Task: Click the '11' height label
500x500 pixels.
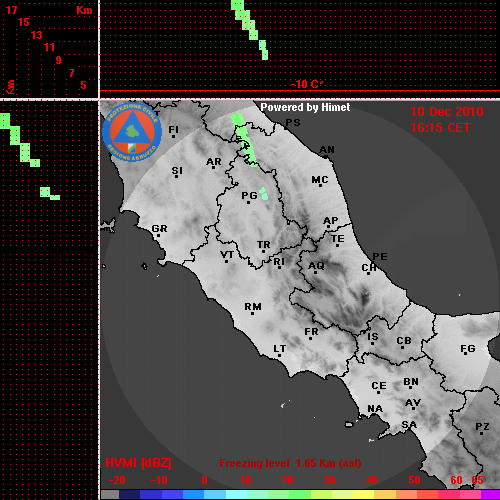Action: [49, 47]
